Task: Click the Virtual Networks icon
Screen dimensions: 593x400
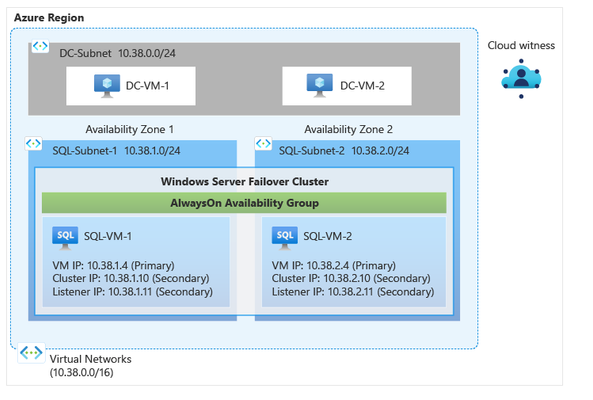Action: pos(31,353)
